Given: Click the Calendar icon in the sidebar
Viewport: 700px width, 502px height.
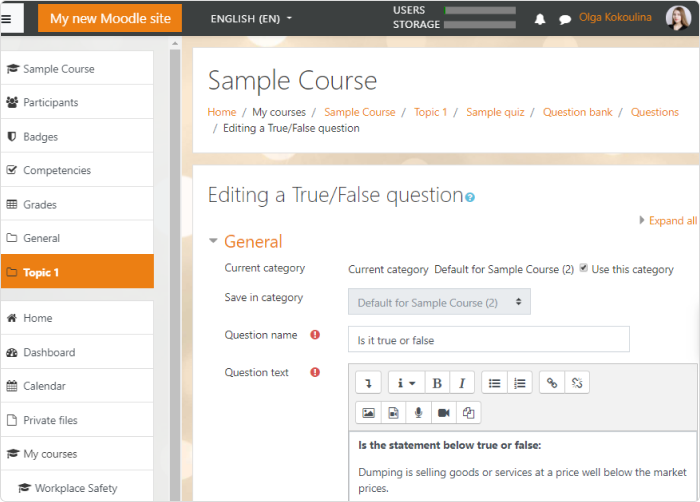Looking at the screenshot, I should coord(12,386).
